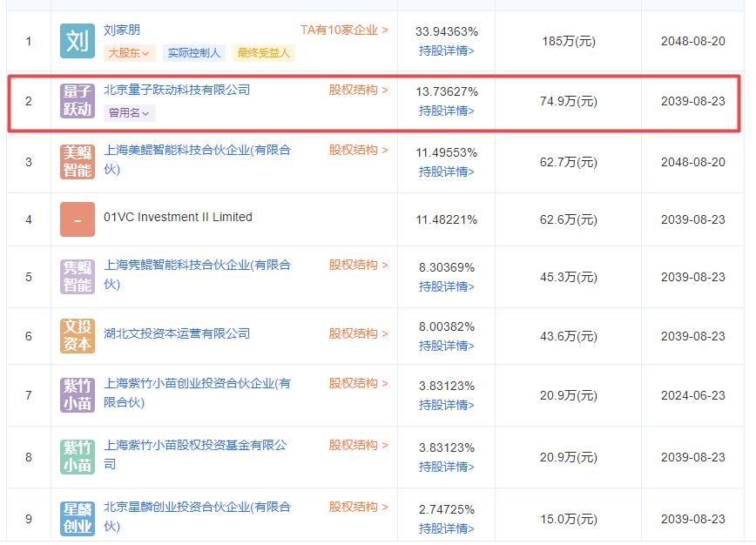Click the 隽鲲智能 logo icon
This screenshot has height=545, width=756.
78,277
